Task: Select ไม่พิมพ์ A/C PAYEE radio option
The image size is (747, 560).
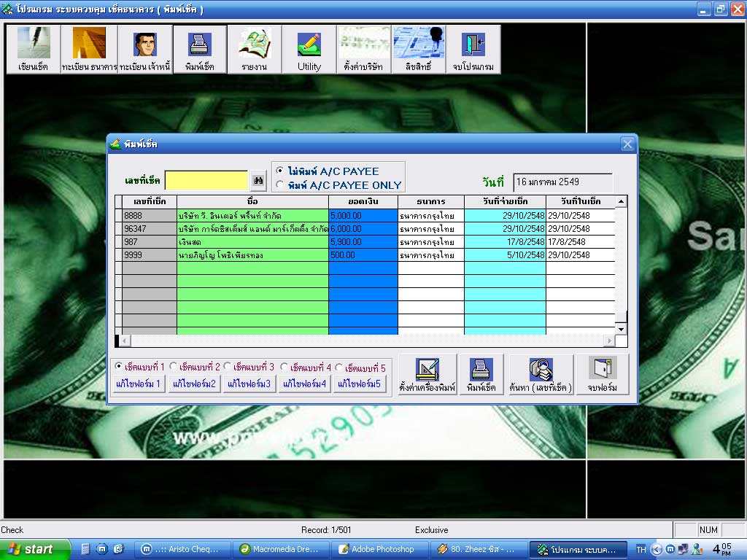Action: click(x=280, y=171)
